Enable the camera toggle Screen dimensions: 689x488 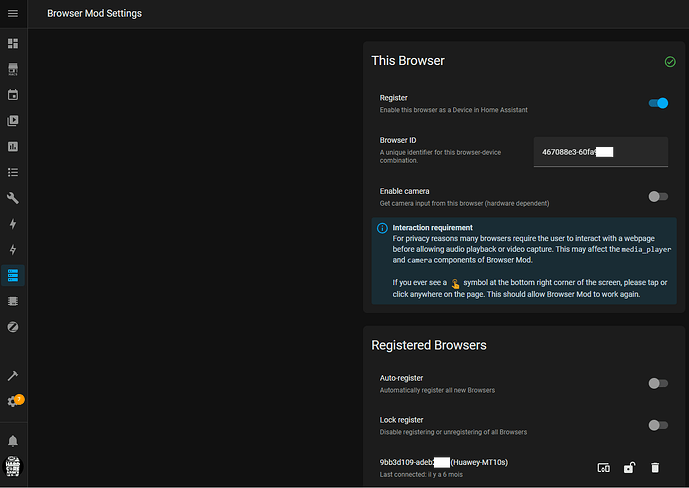(658, 196)
